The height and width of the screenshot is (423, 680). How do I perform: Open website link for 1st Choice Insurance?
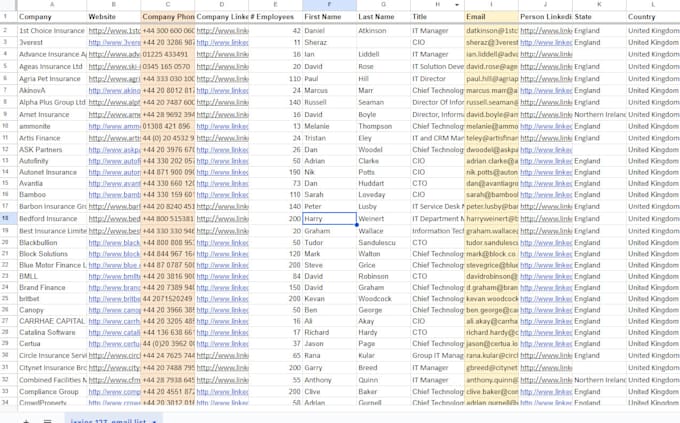[114, 31]
